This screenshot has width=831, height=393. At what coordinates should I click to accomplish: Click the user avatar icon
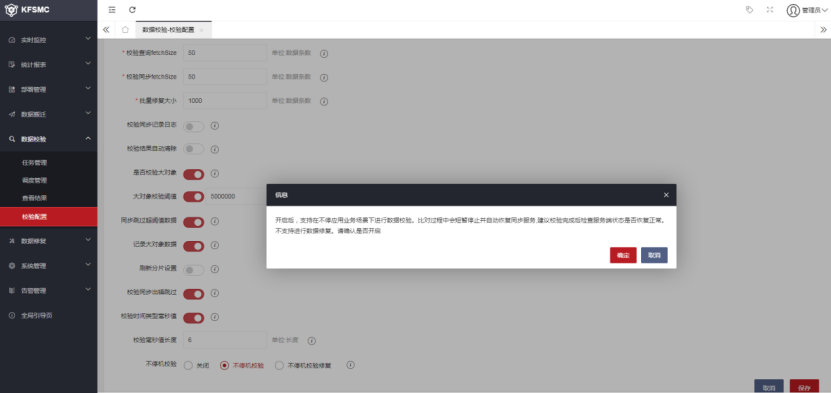coord(793,10)
